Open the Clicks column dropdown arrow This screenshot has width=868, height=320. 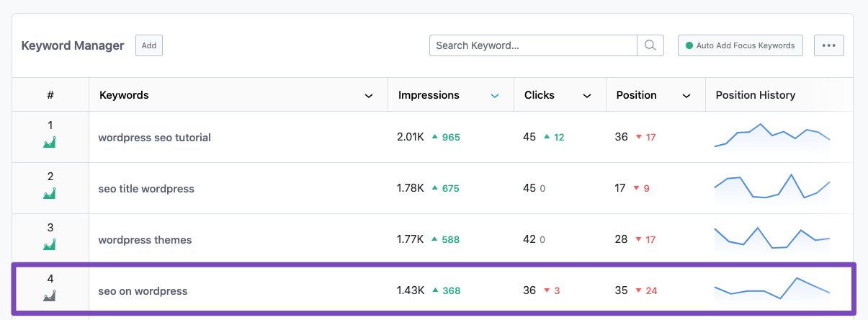point(587,96)
